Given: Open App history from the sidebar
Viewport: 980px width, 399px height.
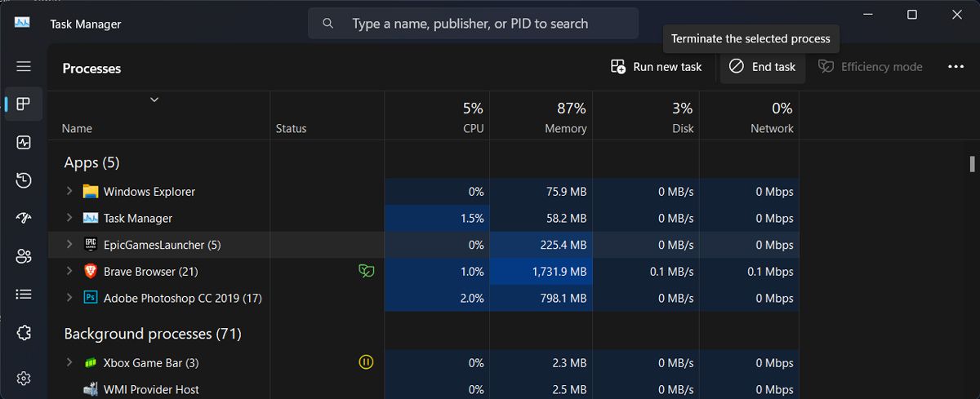Looking at the screenshot, I should [x=24, y=180].
